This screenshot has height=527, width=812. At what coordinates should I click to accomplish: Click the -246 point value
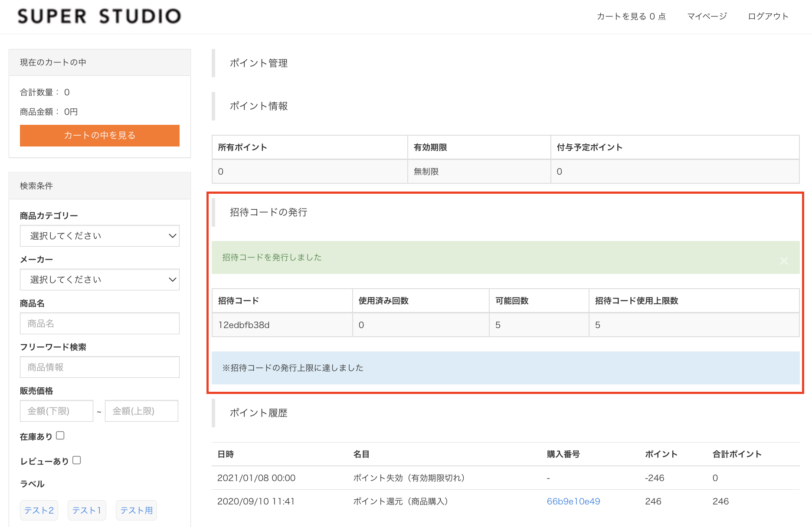point(655,478)
